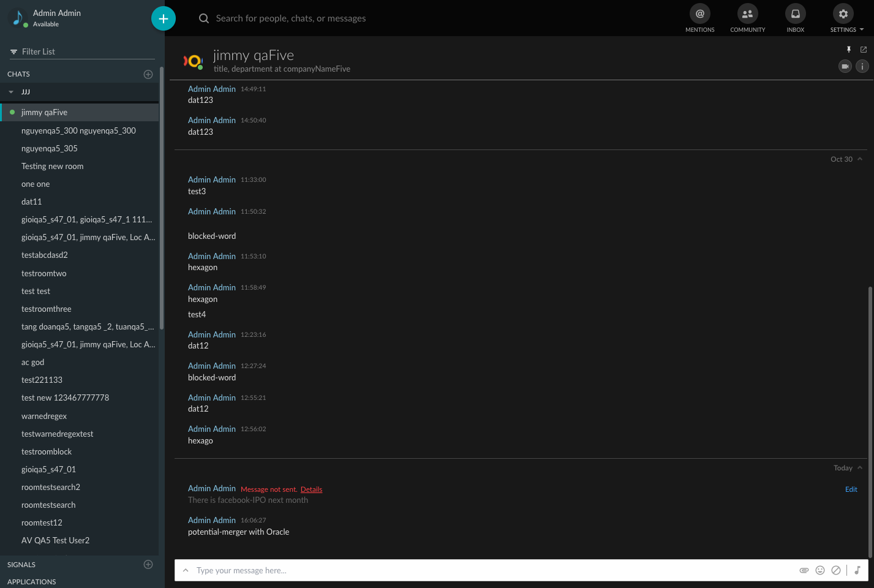
Task: Open the emoji picker in message box
Action: click(820, 570)
